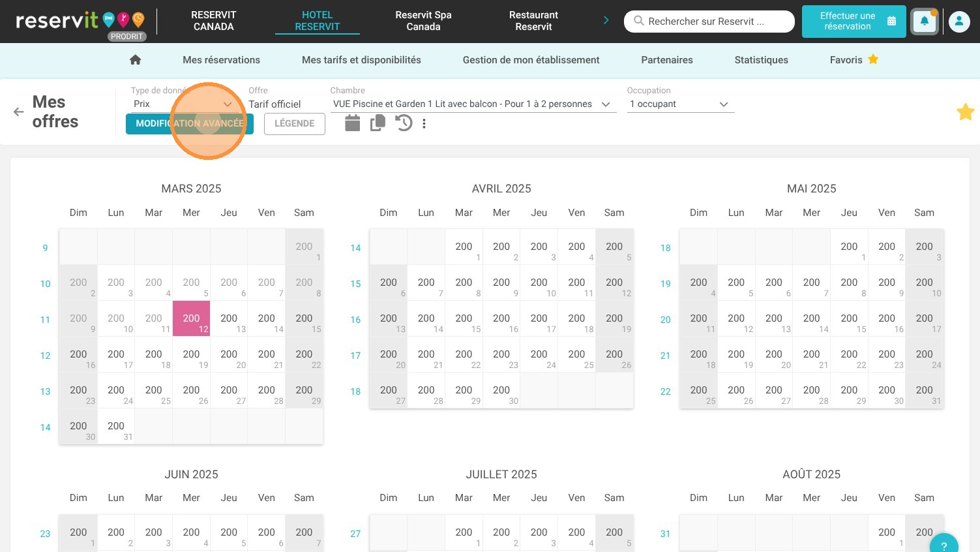Select the 1 May 2025 price cell

coord(849,247)
